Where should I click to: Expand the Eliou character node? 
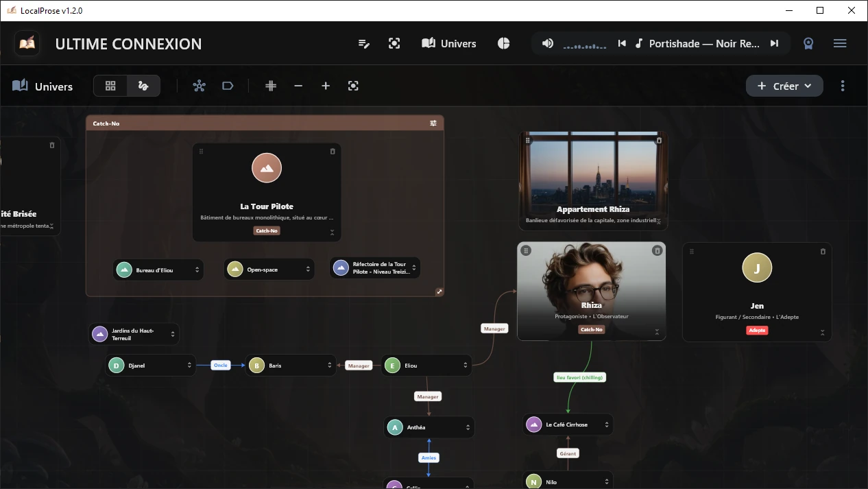point(466,366)
